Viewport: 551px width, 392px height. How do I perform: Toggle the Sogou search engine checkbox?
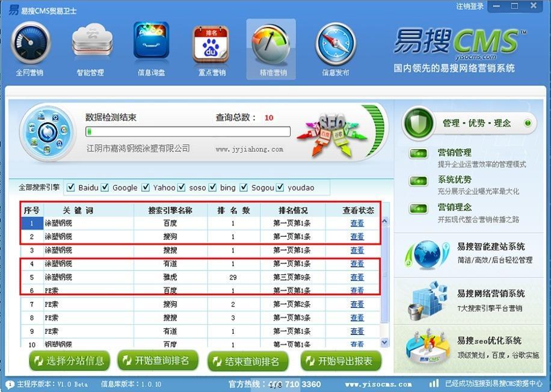243,187
